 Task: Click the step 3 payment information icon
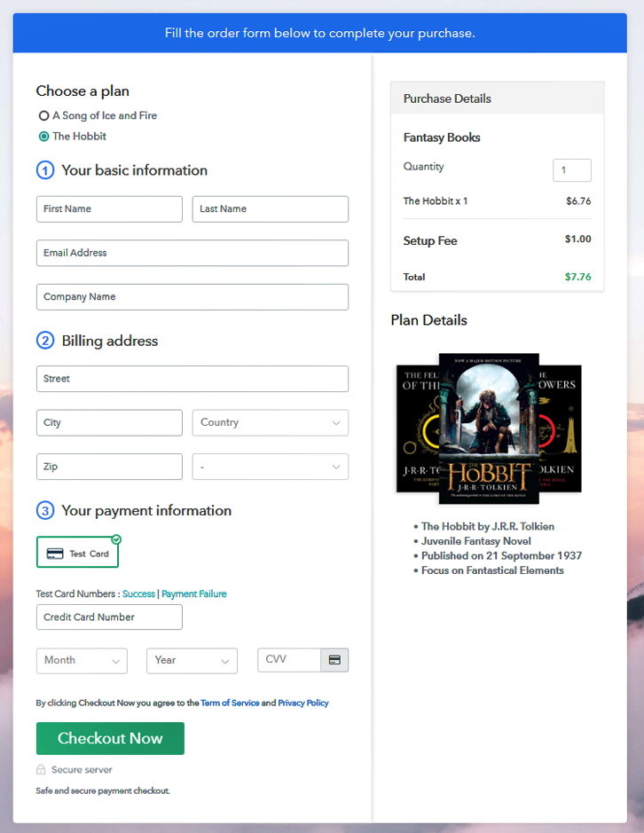click(45, 510)
